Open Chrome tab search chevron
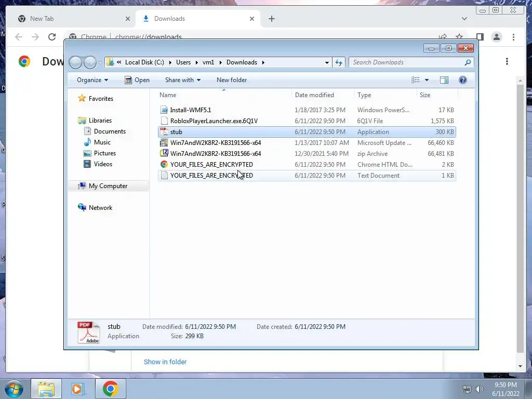The image size is (532, 399). 464,19
